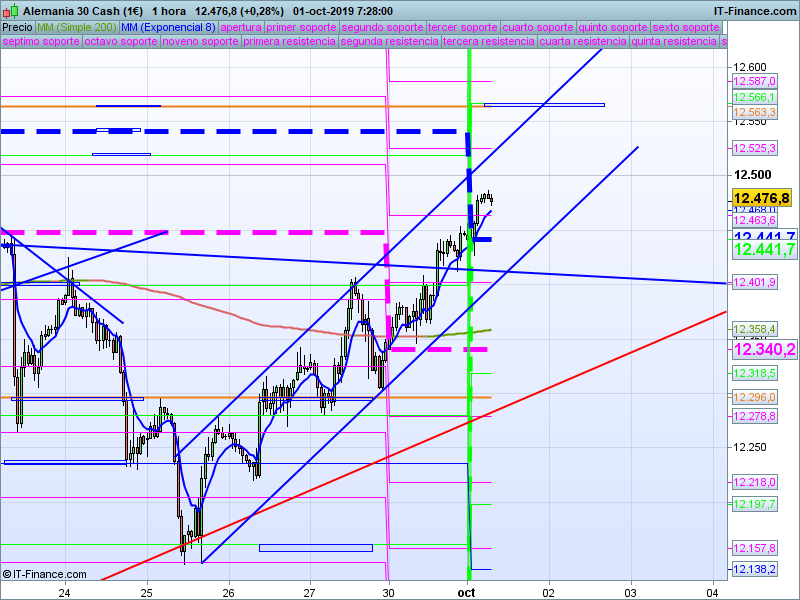Screen dimensions: 800x600
Task: Click the septimo soporte legend label
Action: 41,41
